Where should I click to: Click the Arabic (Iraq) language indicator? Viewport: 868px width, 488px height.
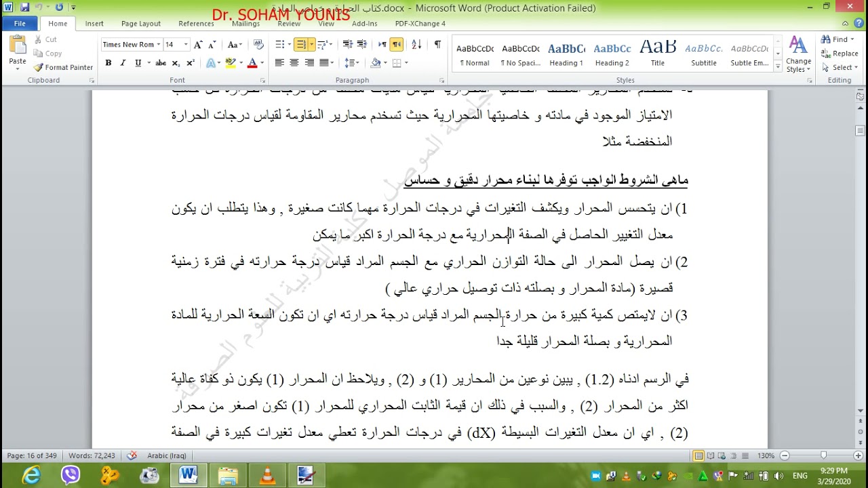pyautogui.click(x=167, y=455)
